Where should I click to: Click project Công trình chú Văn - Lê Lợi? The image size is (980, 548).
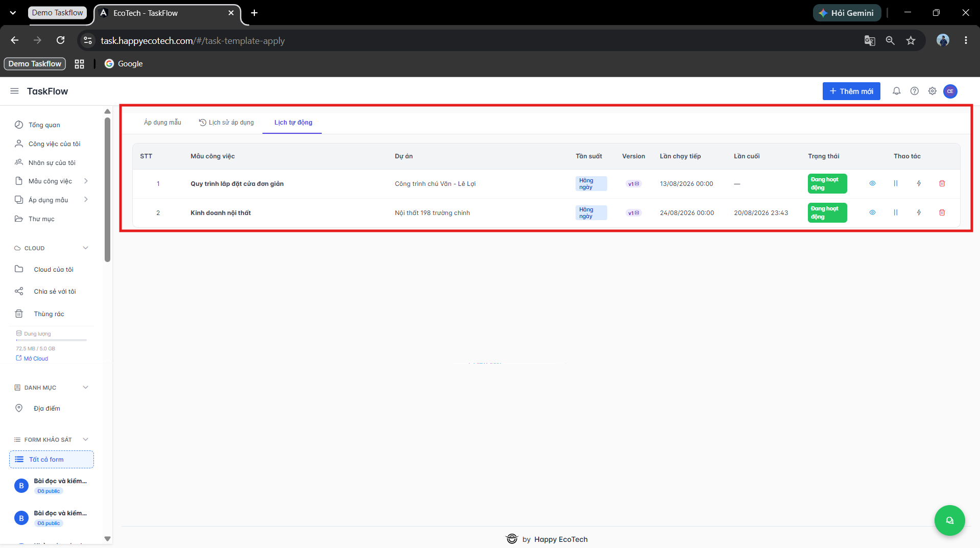point(435,184)
